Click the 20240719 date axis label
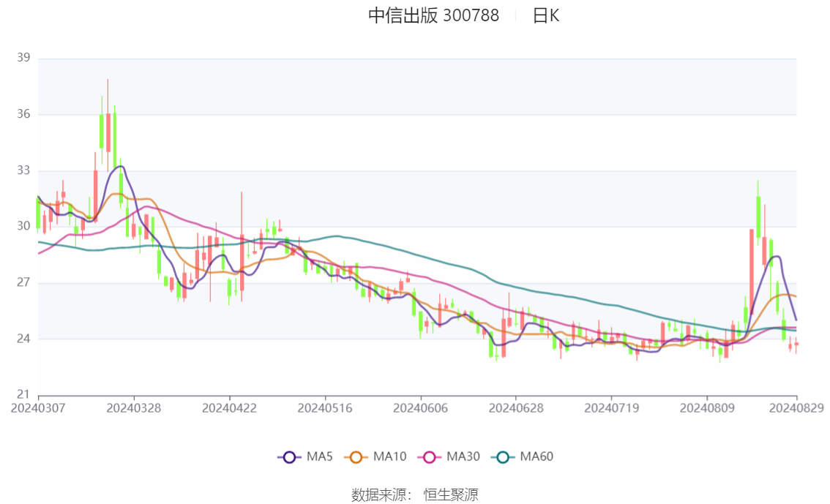Image resolution: width=830 pixels, height=504 pixels. coord(611,408)
